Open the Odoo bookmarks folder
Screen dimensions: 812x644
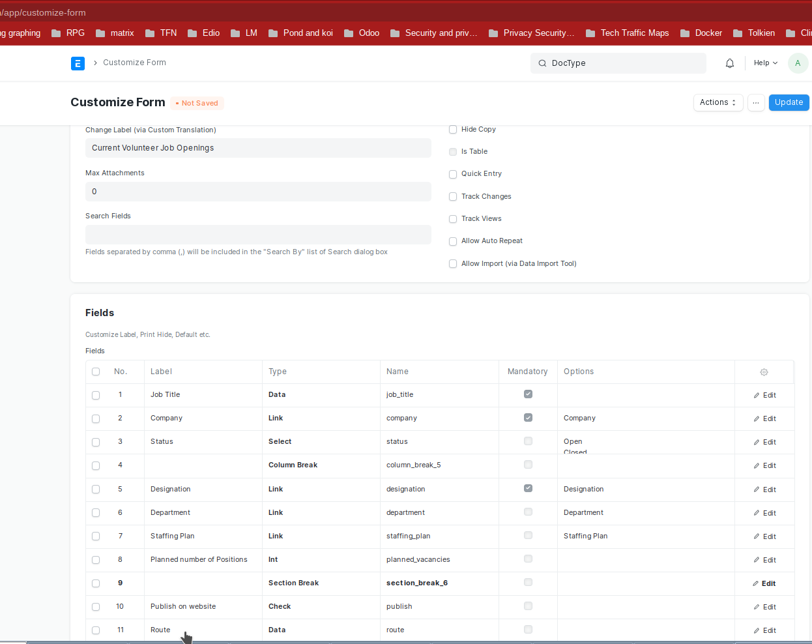362,33
